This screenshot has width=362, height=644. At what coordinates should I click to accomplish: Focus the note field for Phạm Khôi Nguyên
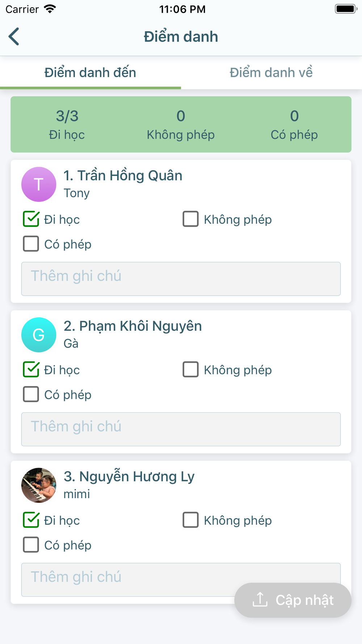(x=181, y=429)
